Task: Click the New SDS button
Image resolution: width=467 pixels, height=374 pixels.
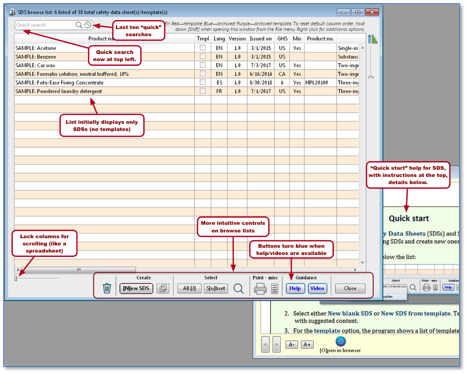Action: click(136, 288)
